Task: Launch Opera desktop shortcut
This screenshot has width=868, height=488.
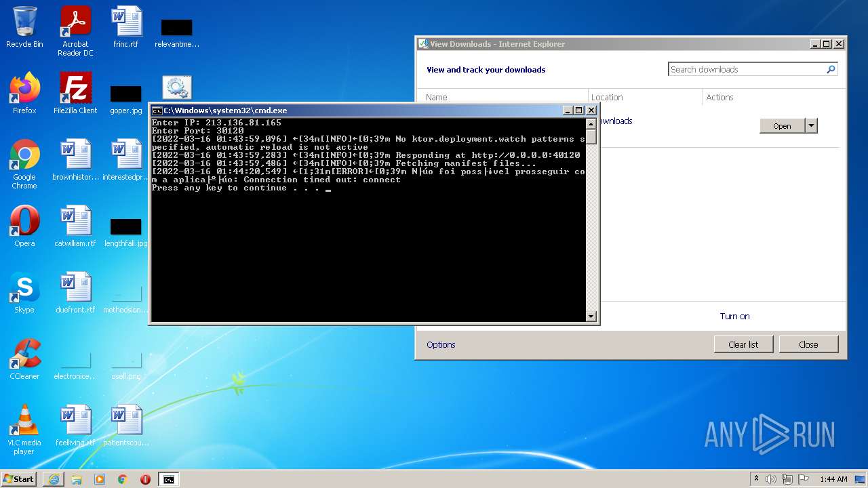Action: tap(24, 226)
